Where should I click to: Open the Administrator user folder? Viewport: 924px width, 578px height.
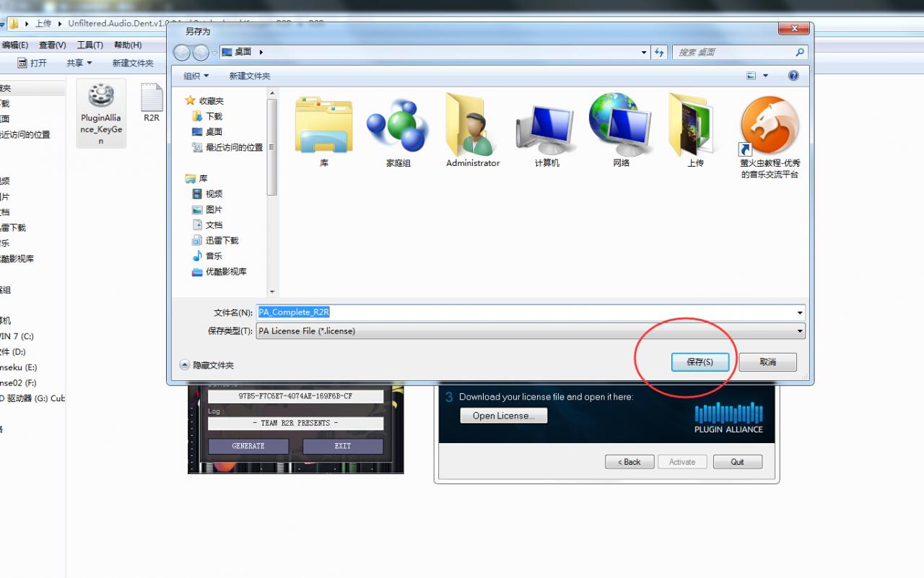click(x=473, y=131)
